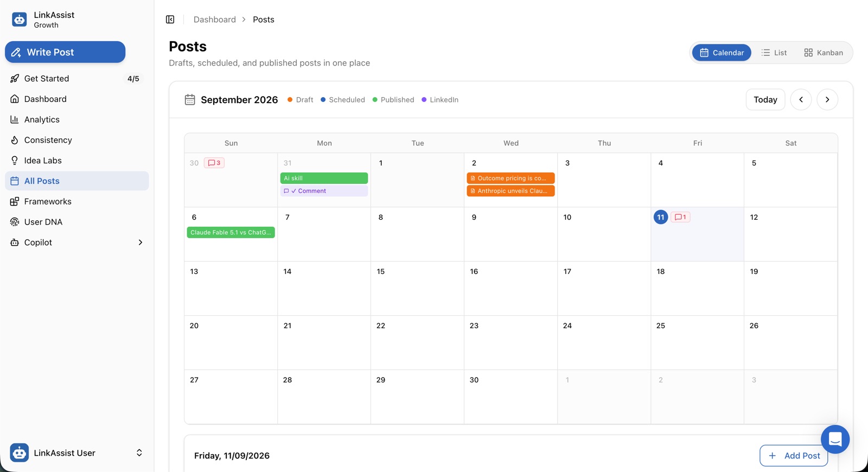Viewport: 868px width, 472px height.
Task: Click the comment badge on the 30th
Action: 214,163
